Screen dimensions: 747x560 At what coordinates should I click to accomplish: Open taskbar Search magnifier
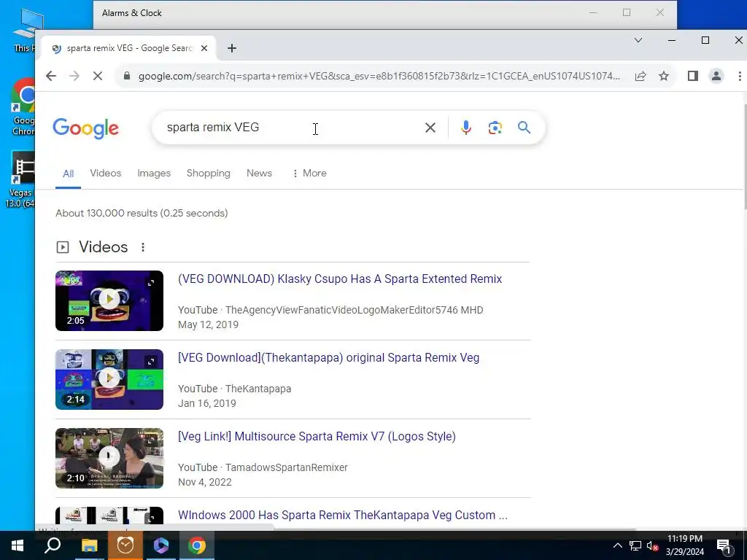click(53, 545)
